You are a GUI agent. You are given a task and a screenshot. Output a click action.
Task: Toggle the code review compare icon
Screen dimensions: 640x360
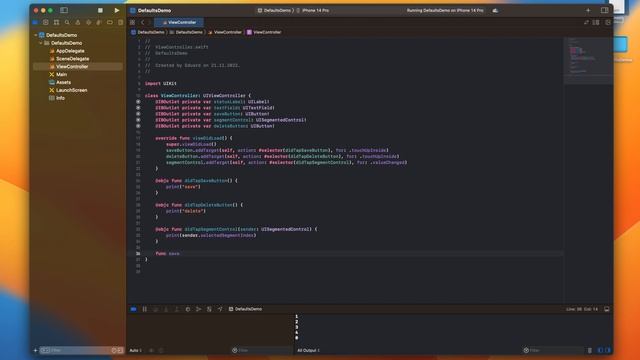pos(586,22)
